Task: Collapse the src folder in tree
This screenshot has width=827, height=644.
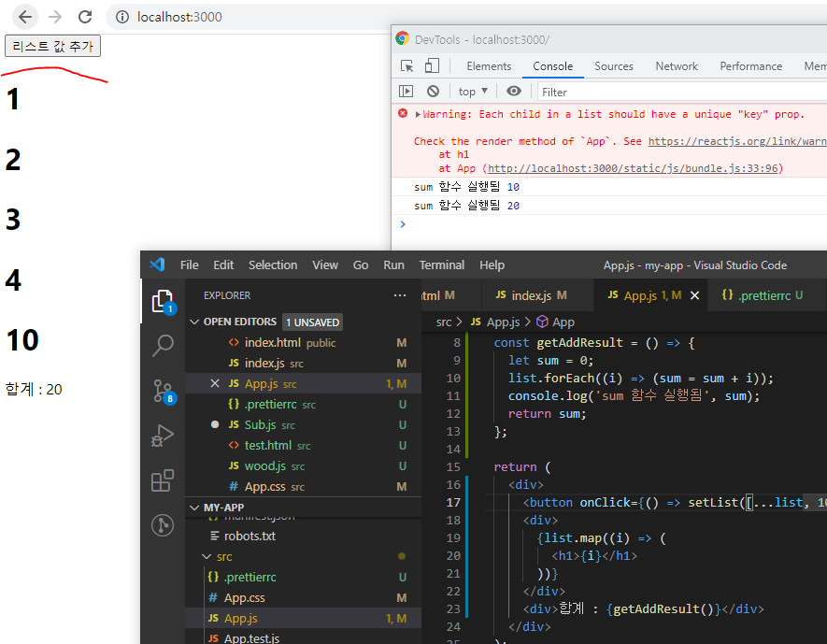Action: [x=207, y=556]
